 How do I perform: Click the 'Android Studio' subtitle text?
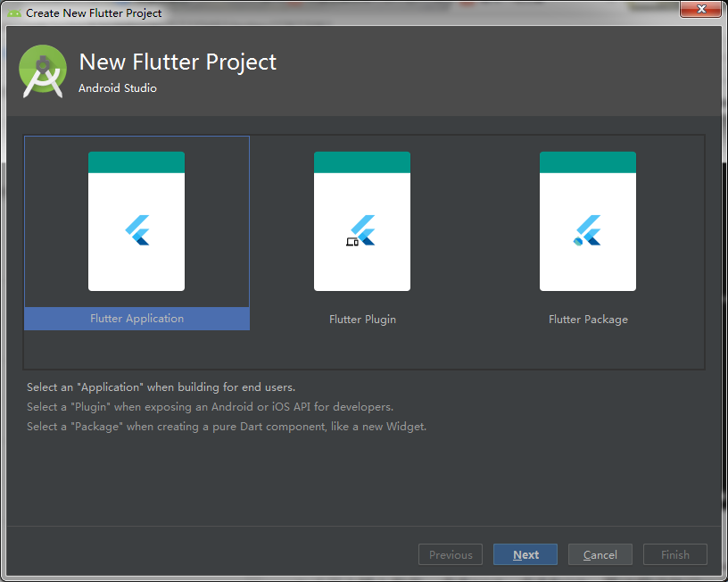(118, 88)
